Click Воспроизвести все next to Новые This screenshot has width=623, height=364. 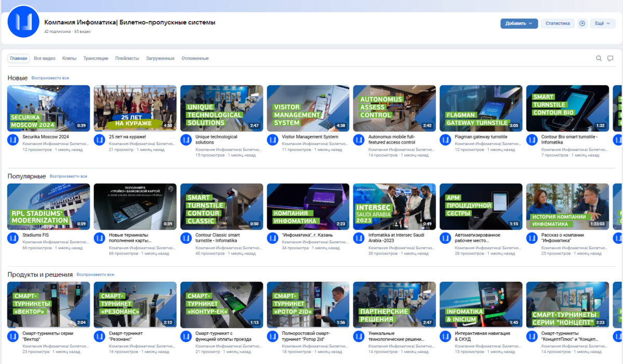point(50,78)
